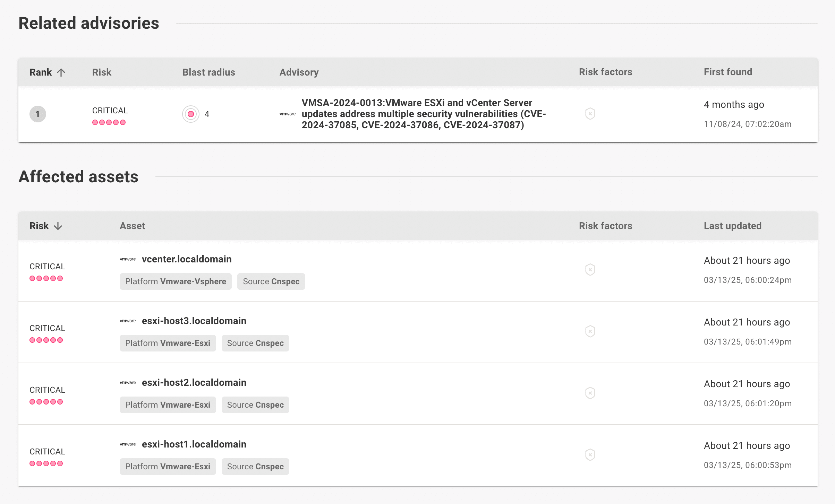
Task: Click the VMware icon beside the VMSA-2024-0013 advisory
Action: pos(287,114)
